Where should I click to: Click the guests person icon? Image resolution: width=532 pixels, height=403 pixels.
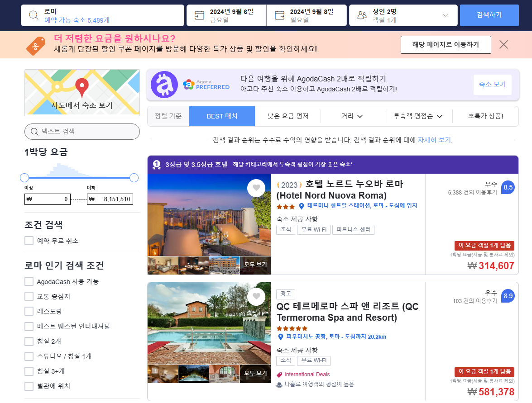pyautogui.click(x=361, y=14)
